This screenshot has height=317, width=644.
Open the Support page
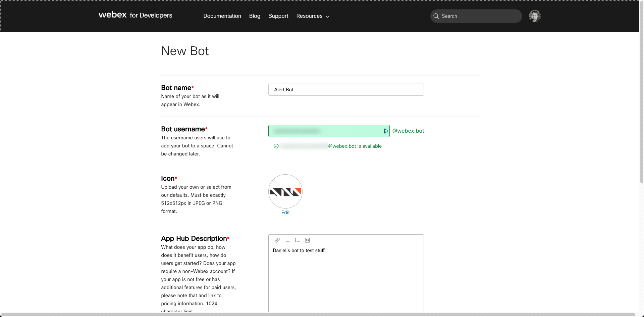(278, 16)
